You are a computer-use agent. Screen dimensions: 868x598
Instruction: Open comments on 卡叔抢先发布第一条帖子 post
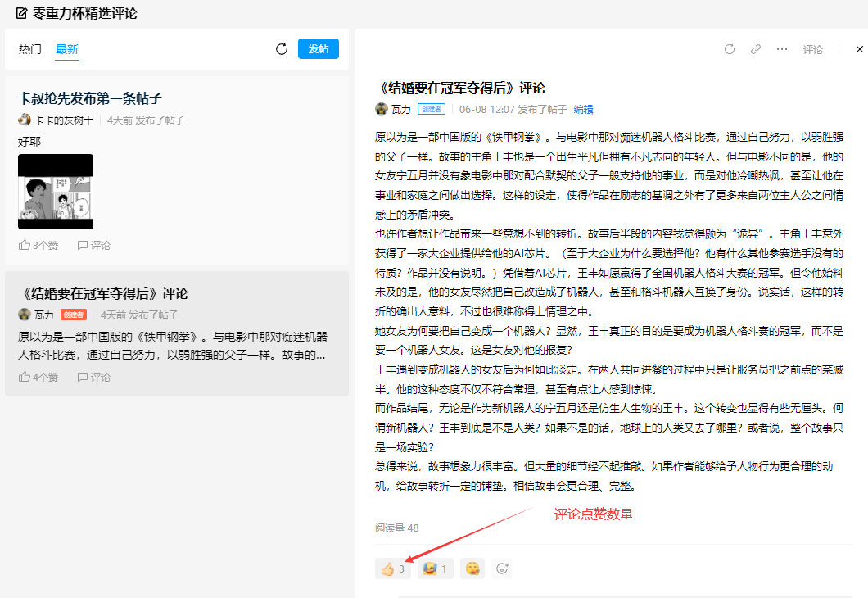94,245
